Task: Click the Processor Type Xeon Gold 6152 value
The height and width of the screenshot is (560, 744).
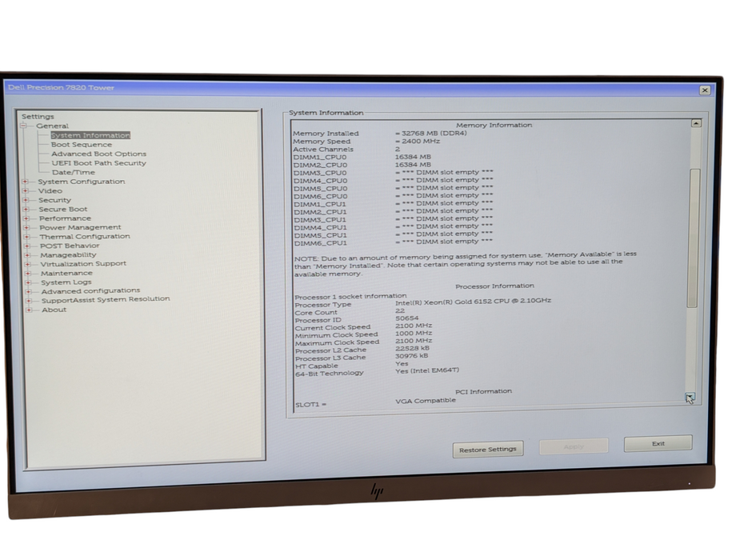Action: click(x=473, y=301)
